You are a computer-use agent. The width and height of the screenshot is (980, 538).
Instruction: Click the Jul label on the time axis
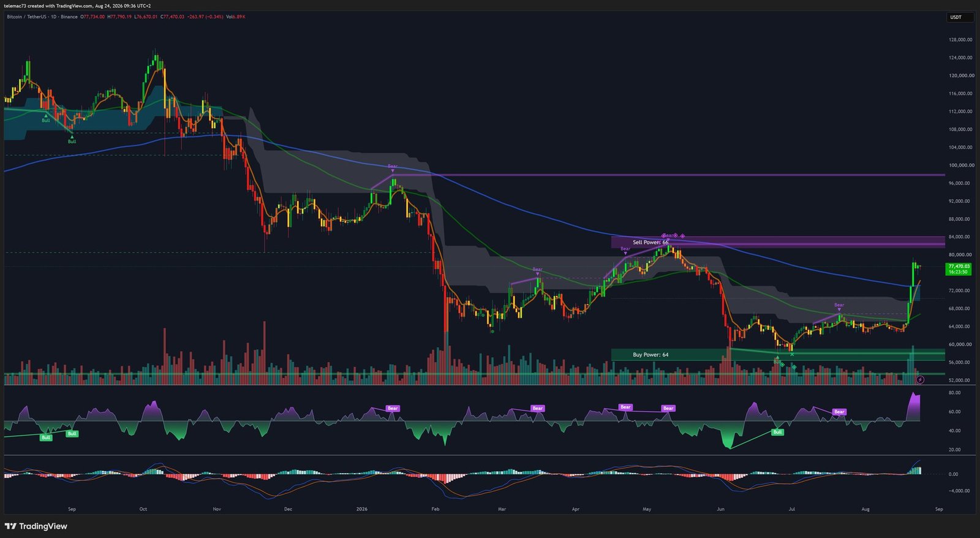[792, 509]
